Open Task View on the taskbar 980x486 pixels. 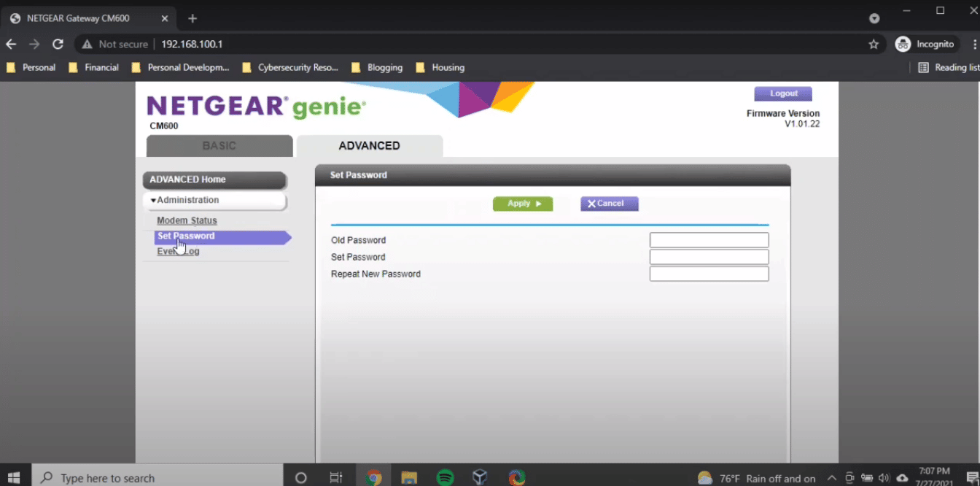tap(336, 477)
